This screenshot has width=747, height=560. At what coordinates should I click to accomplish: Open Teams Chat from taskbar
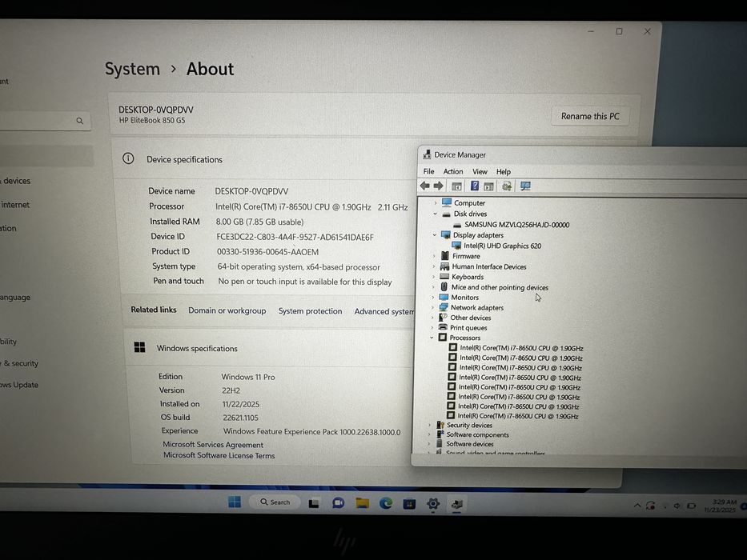click(x=338, y=503)
